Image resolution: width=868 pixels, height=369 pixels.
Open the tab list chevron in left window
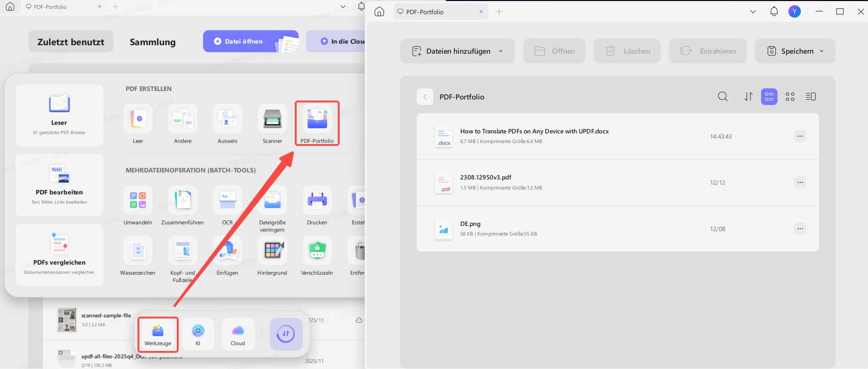(343, 7)
